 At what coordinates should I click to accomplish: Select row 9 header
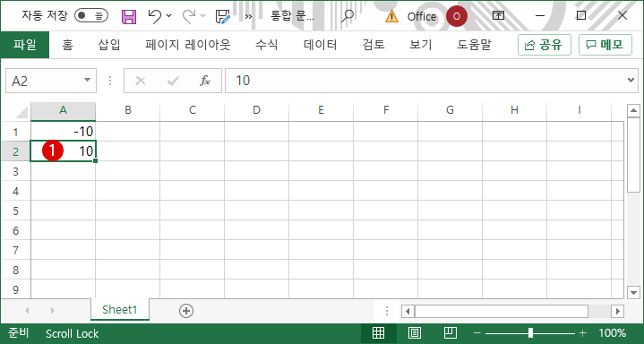[x=15, y=289]
